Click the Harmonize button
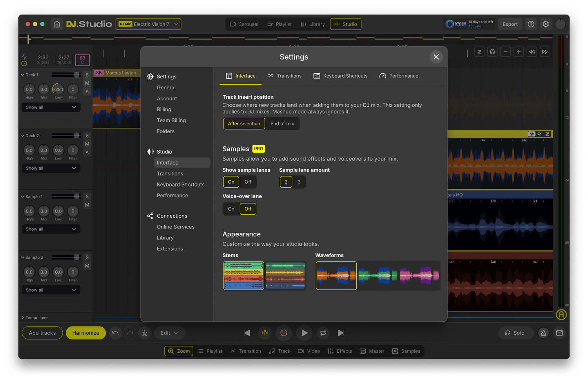The width and height of the screenshot is (588, 381). [x=86, y=333]
